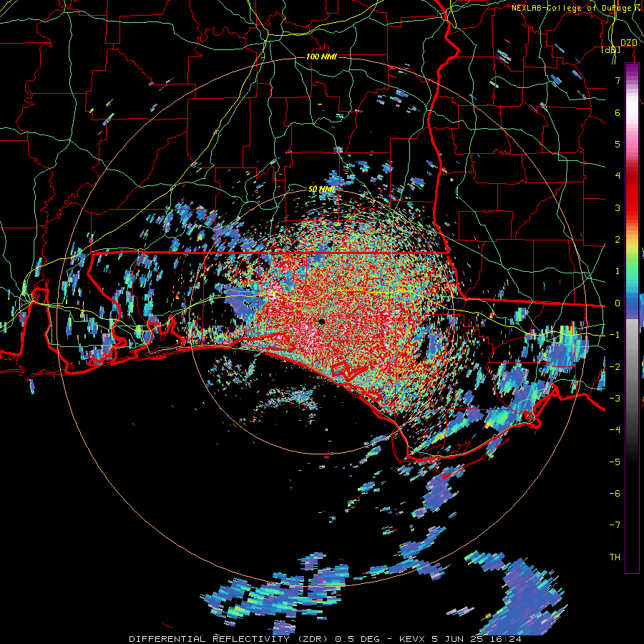This screenshot has width=644, height=644.
Task: Click the "0.5 DEG" tilt text in caption
Action: [359, 639]
